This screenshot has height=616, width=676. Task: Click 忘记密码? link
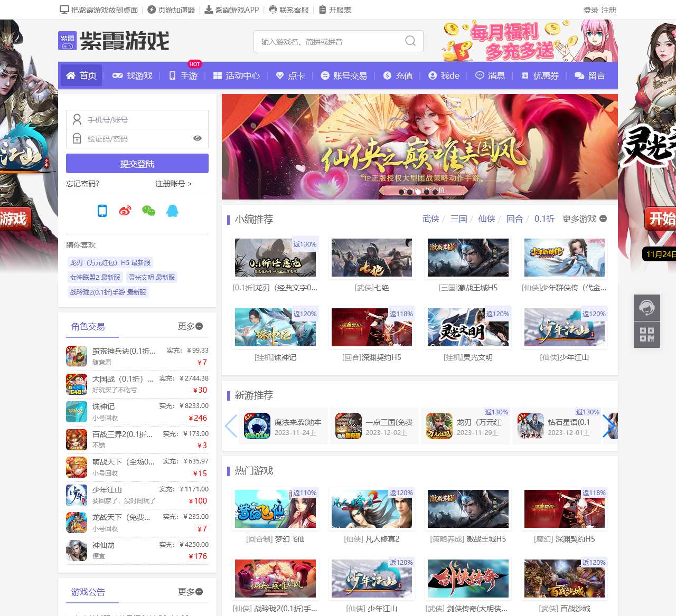[x=82, y=184]
